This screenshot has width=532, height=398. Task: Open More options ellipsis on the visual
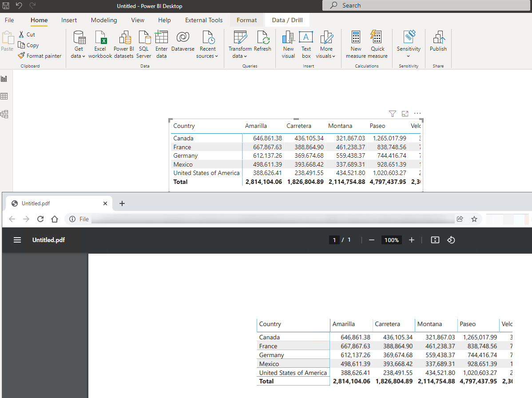417,114
